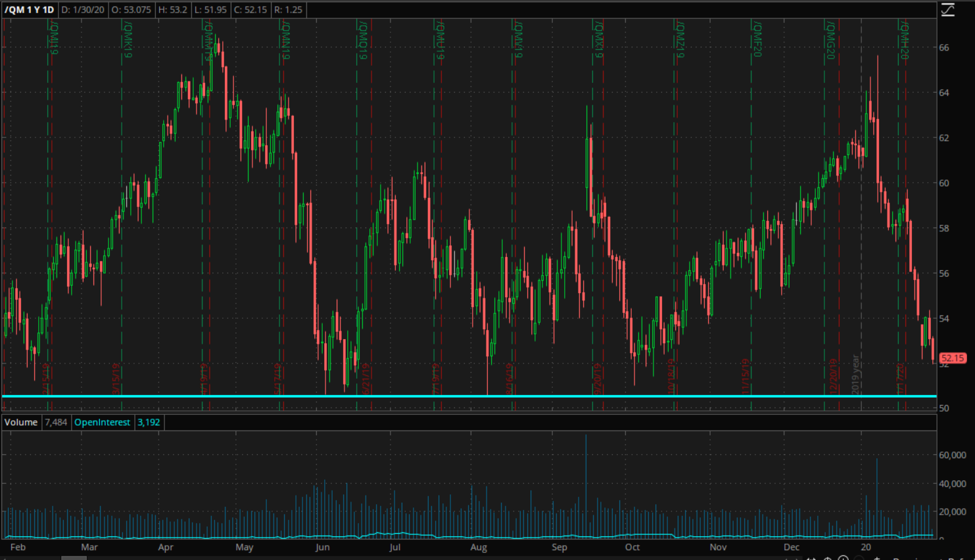
Task: Click the 10/18/19 expiration date marker
Action: pyautogui.click(x=671, y=377)
